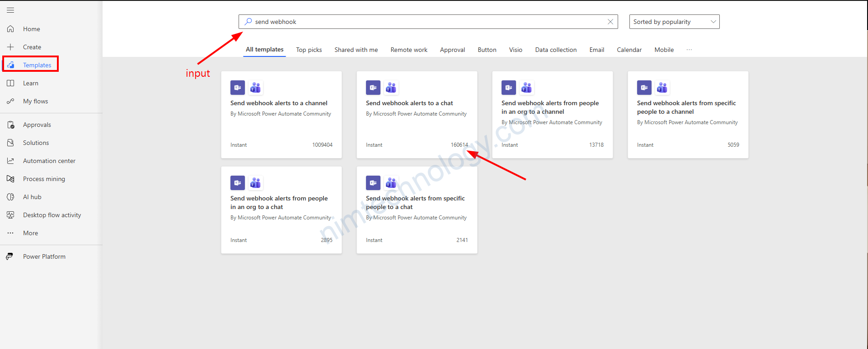Open the Process mining icon
Screen dimensions: 868x349
(10, 179)
